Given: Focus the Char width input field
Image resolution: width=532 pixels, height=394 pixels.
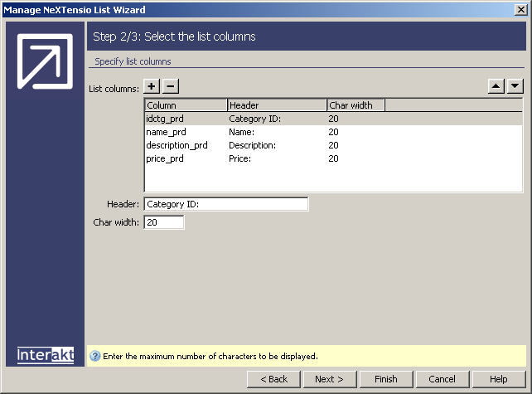Looking at the screenshot, I should [x=163, y=222].
